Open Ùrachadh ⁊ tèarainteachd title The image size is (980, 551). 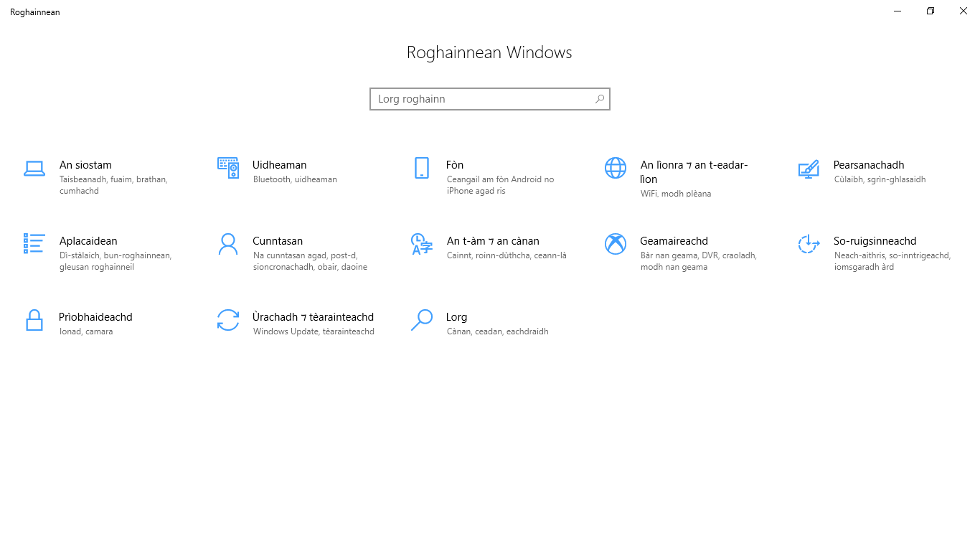[313, 317]
